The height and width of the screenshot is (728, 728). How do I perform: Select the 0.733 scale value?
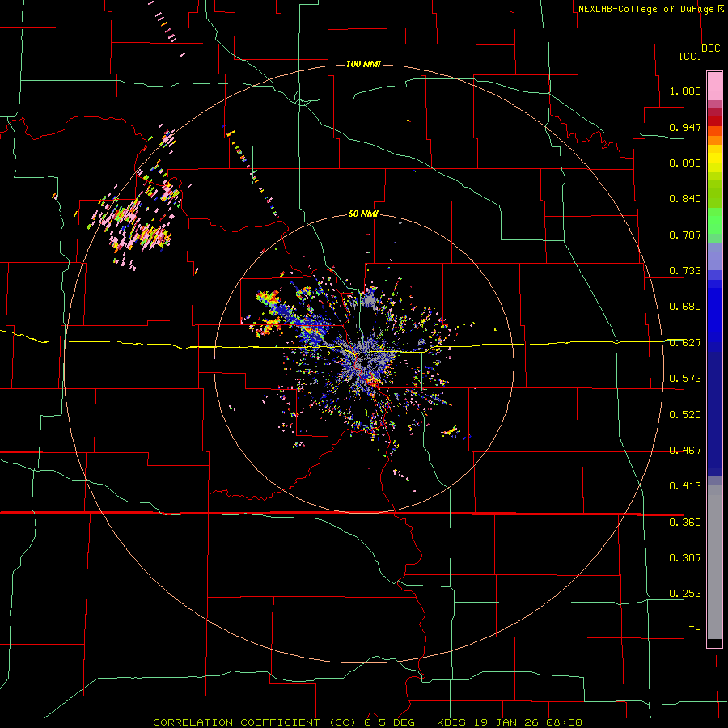(x=685, y=271)
